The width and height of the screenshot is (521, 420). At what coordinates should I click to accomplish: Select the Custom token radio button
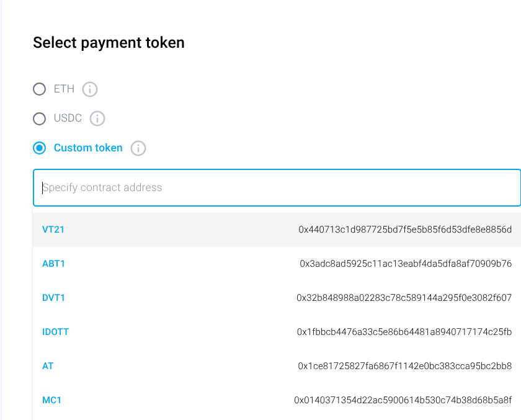click(39, 148)
